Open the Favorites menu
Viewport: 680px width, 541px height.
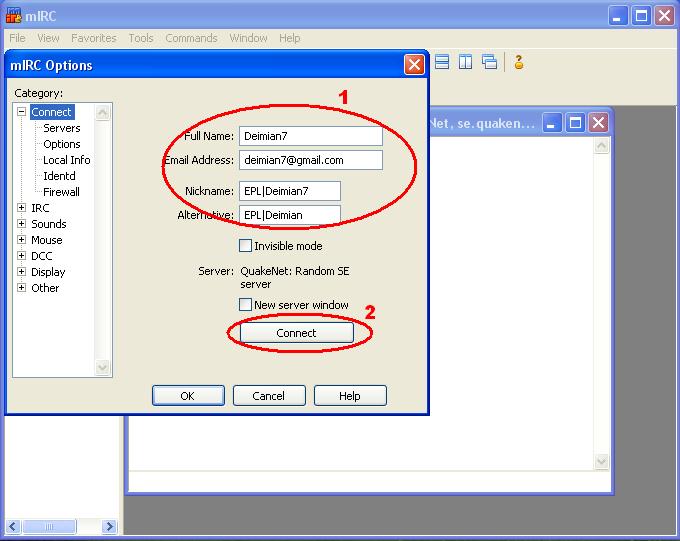click(x=94, y=38)
